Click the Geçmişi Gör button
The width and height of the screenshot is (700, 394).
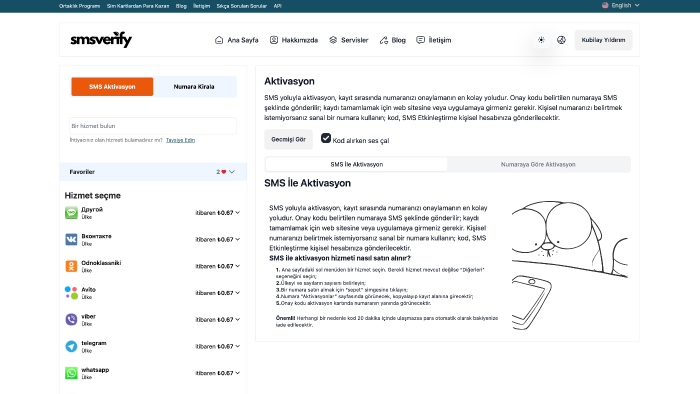pyautogui.click(x=288, y=139)
